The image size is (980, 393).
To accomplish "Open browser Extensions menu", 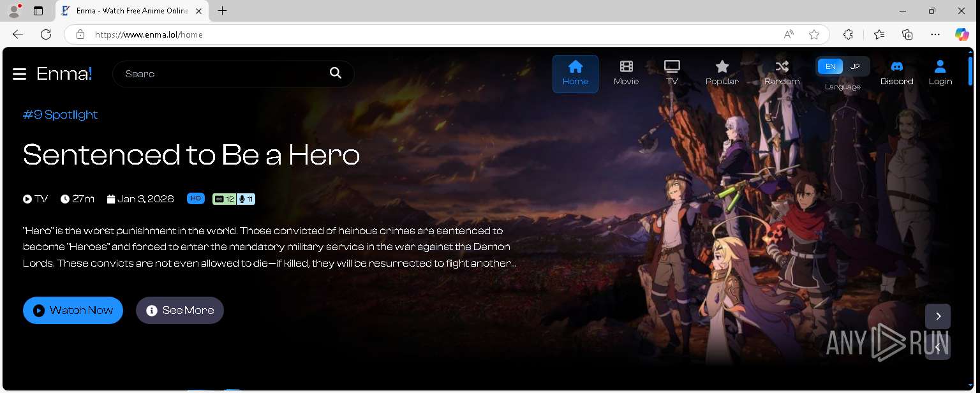I will pyautogui.click(x=848, y=34).
